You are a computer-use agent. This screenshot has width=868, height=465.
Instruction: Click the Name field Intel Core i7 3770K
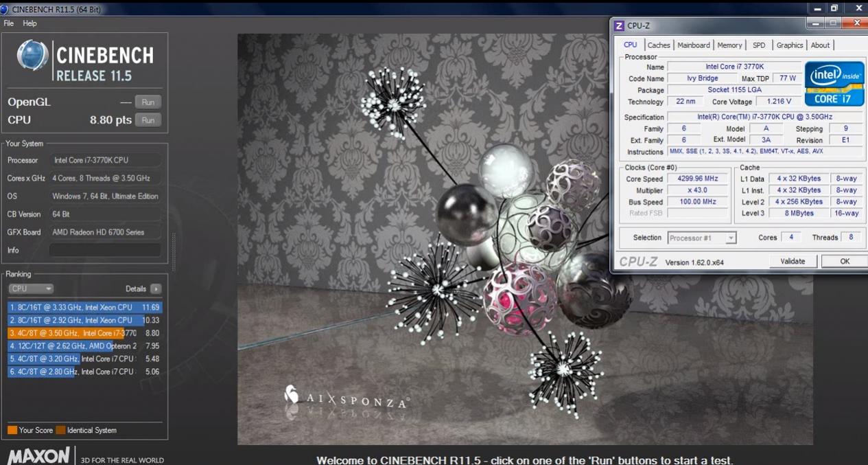pos(734,67)
